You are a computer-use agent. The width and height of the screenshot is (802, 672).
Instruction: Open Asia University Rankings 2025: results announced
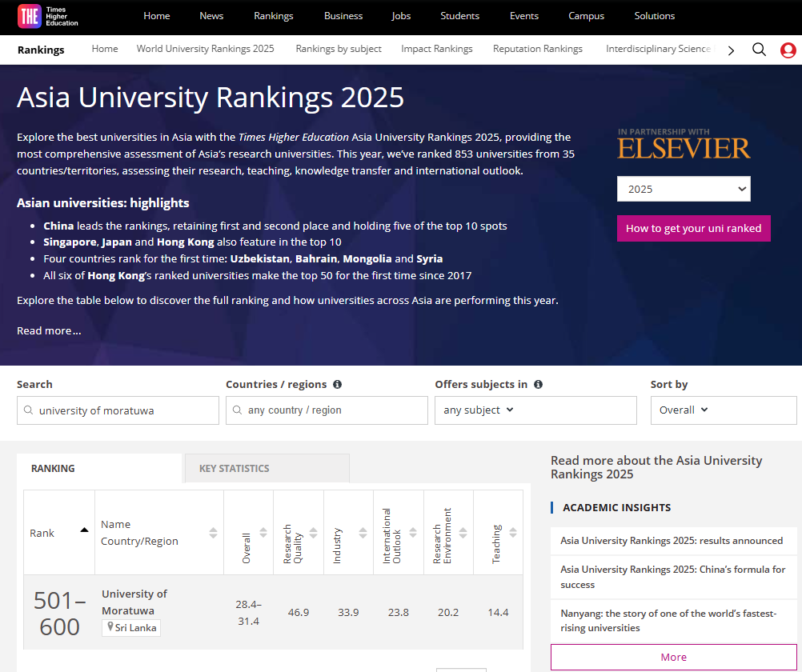(x=672, y=541)
